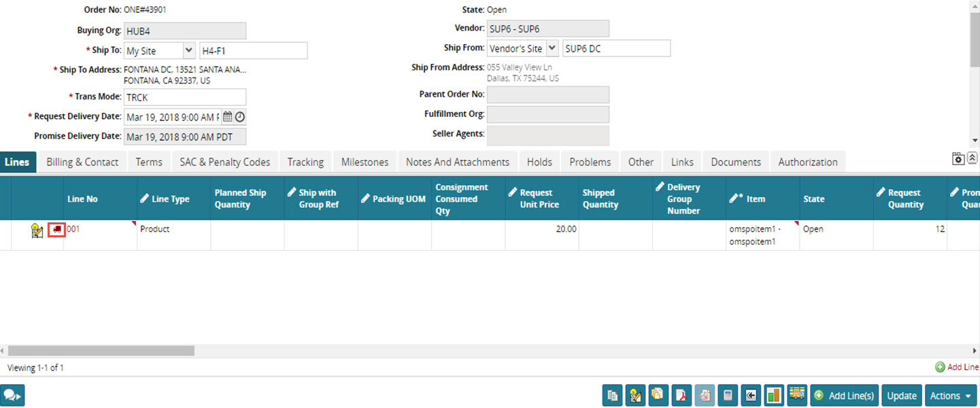The image size is (980, 408).
Task: Switch to the Holds tab
Action: (x=539, y=162)
